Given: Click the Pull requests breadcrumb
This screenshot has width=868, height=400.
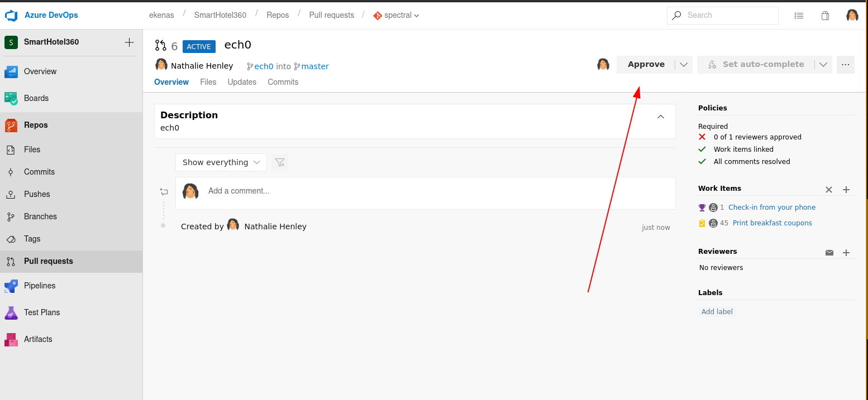Looking at the screenshot, I should 332,15.
